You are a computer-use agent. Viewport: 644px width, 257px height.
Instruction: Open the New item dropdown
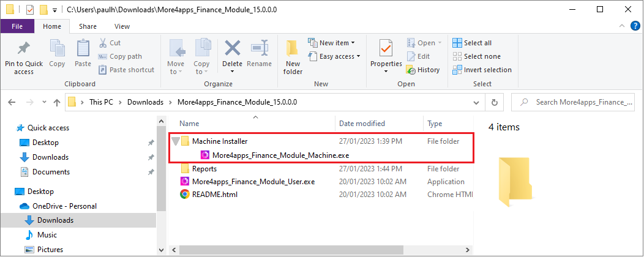click(x=331, y=43)
